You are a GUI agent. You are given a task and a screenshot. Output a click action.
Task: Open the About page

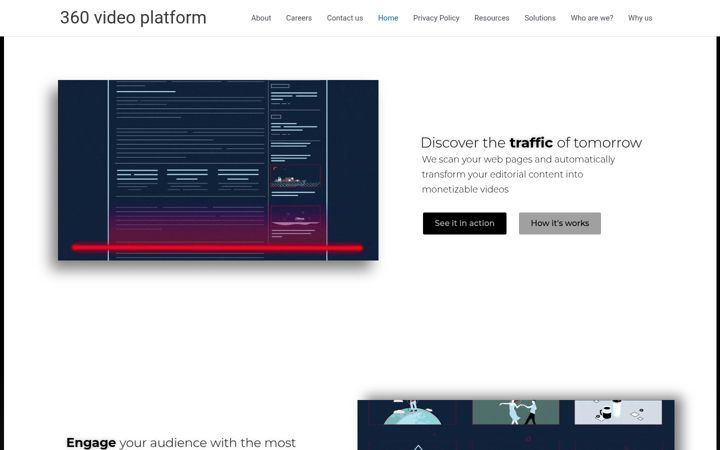click(261, 18)
